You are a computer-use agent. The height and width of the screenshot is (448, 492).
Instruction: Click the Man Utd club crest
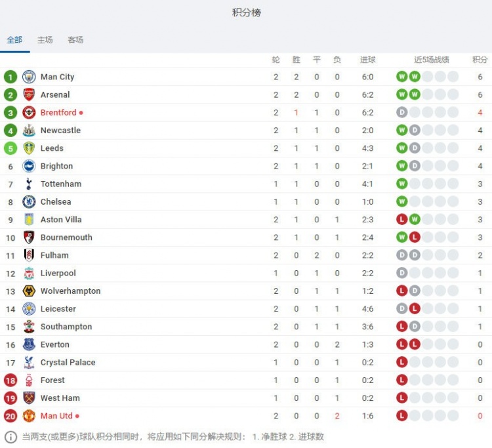pos(29,416)
